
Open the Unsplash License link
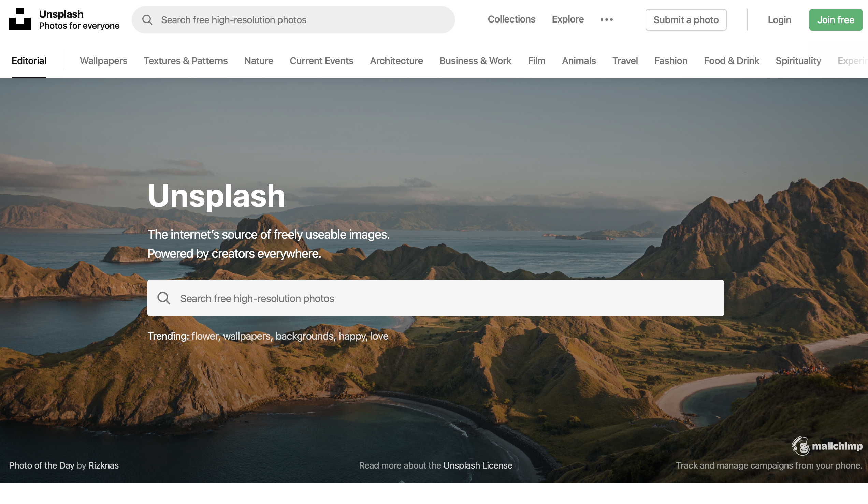[x=477, y=465]
